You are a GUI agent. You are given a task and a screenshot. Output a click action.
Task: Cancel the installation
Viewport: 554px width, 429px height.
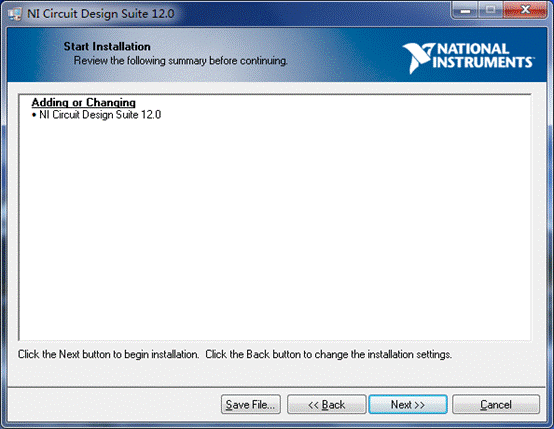coord(496,404)
